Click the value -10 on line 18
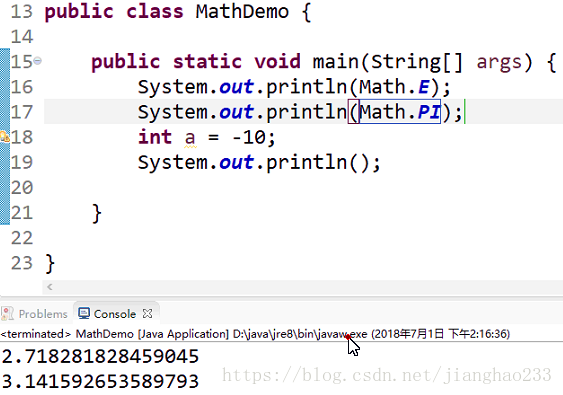563x395 pixels. [249, 137]
